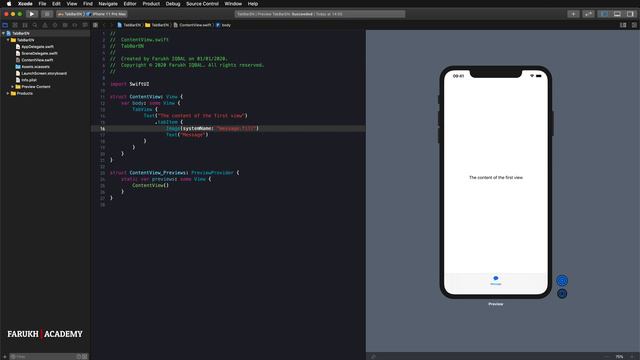The width and height of the screenshot is (640, 360).
Task: Open the scheme selector TabBarSN
Action: pyautogui.click(x=70, y=14)
